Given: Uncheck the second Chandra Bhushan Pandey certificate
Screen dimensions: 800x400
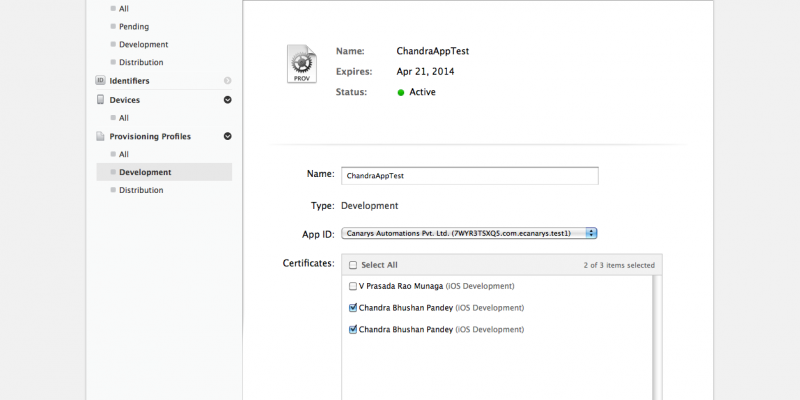Looking at the screenshot, I should pyautogui.click(x=353, y=329).
